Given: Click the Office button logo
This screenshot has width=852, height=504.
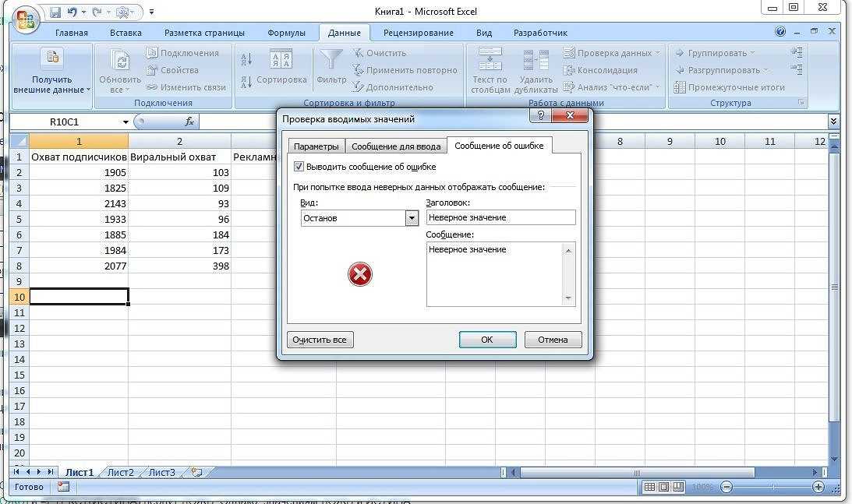Looking at the screenshot, I should click(x=25, y=20).
